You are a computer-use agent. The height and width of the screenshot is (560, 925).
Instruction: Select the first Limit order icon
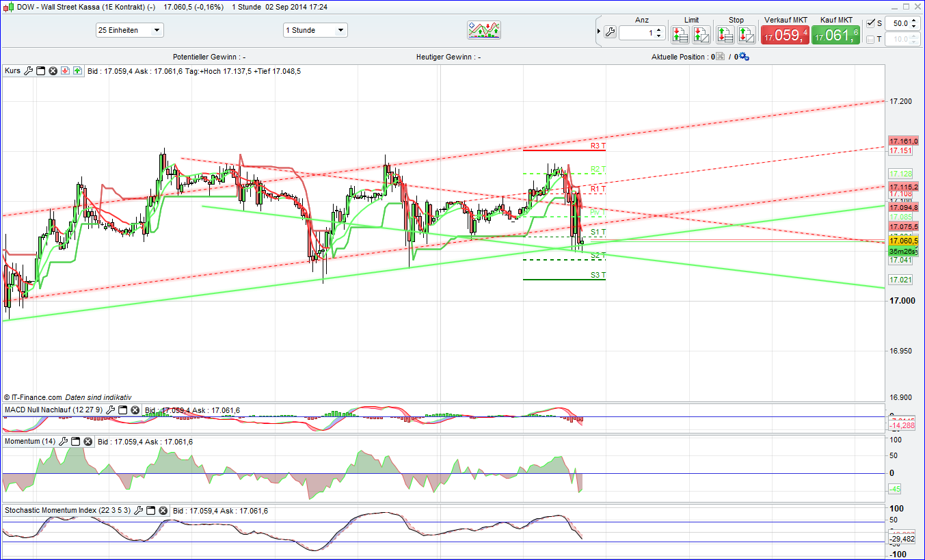coord(680,34)
